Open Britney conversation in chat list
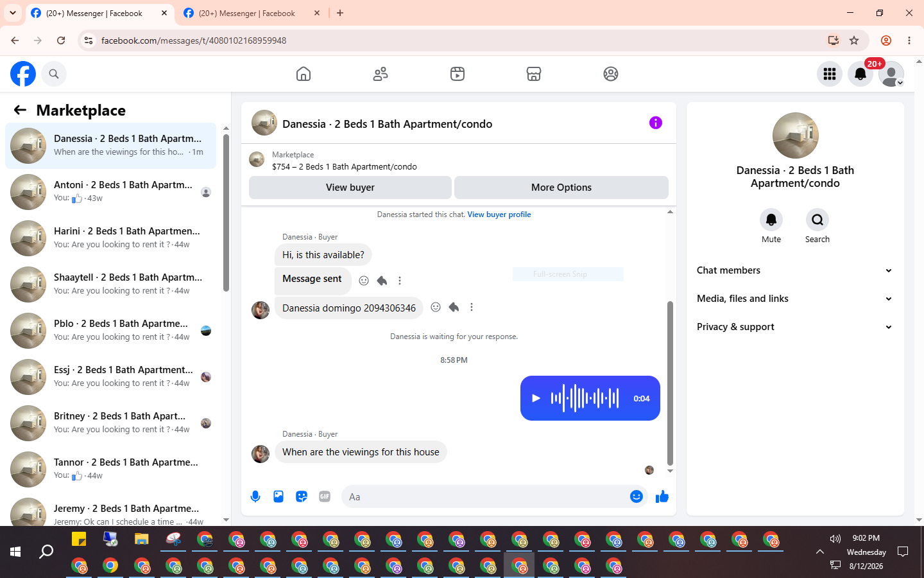Screen dimensions: 924x578 pos(110,423)
